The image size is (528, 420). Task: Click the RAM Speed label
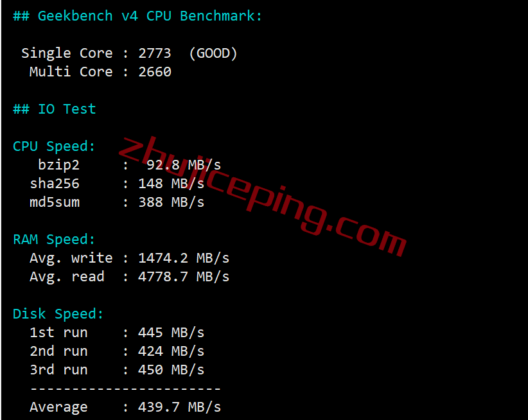pos(54,240)
